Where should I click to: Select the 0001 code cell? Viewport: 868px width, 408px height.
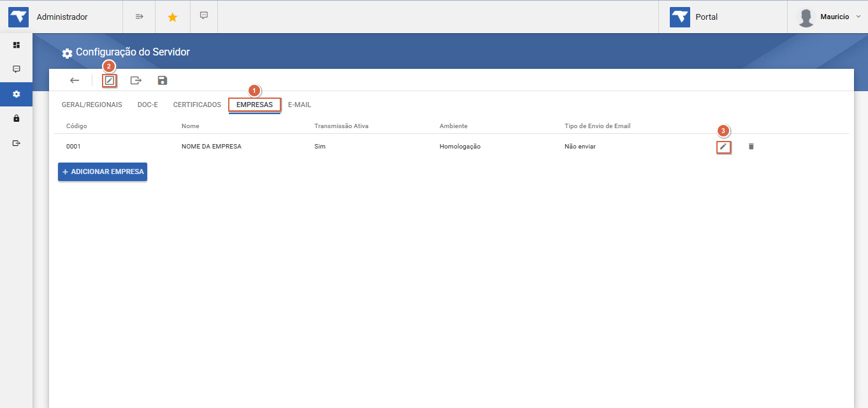coord(73,147)
